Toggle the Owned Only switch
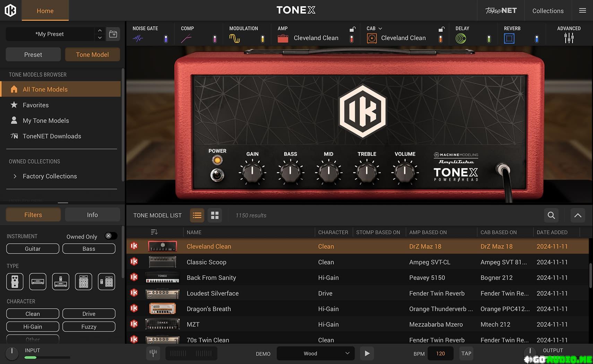 (x=111, y=236)
